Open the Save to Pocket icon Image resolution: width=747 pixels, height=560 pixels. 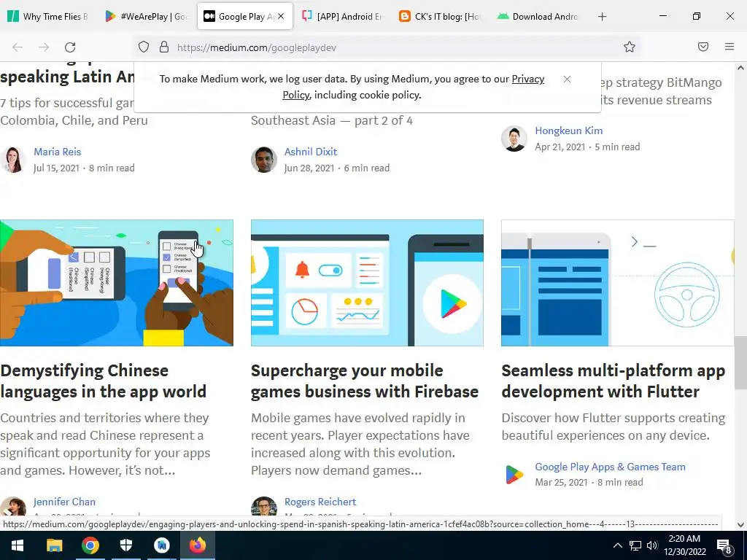(703, 47)
